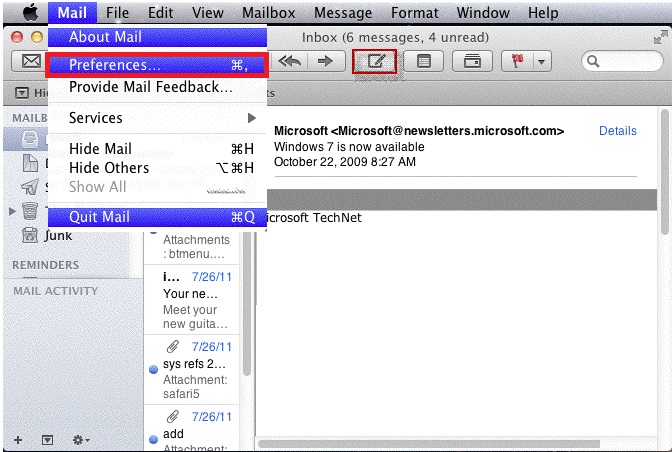Choose Hide Others from the menu
This screenshot has width=672, height=452.
157,168
